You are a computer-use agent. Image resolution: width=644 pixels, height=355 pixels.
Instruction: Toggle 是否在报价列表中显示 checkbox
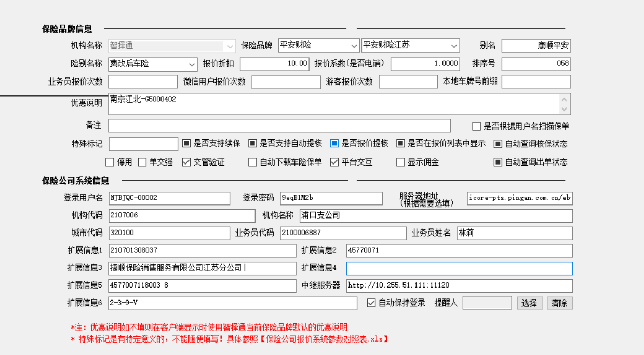(400, 143)
